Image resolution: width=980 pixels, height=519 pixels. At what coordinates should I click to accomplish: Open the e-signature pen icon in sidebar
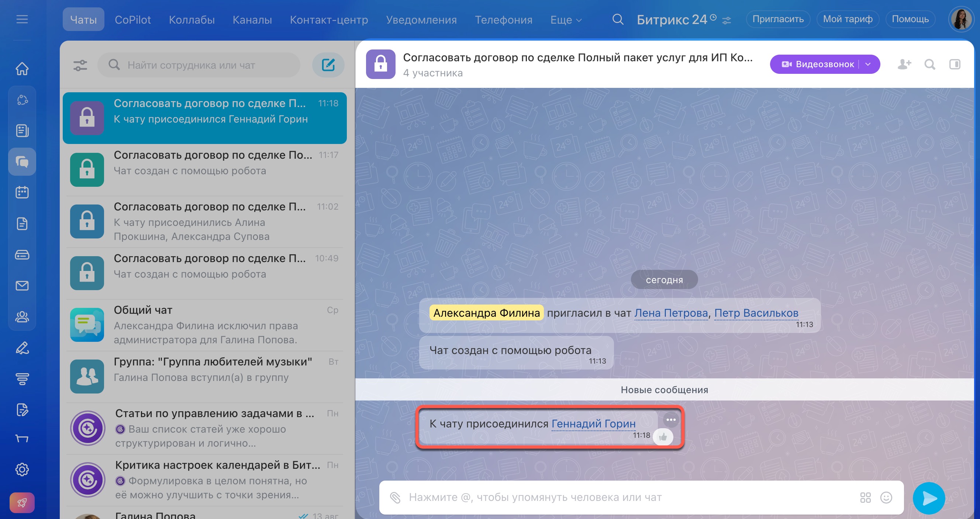(x=22, y=348)
